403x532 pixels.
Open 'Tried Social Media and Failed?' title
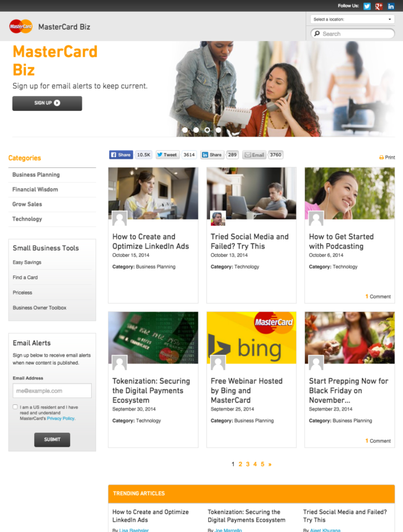[250, 242]
